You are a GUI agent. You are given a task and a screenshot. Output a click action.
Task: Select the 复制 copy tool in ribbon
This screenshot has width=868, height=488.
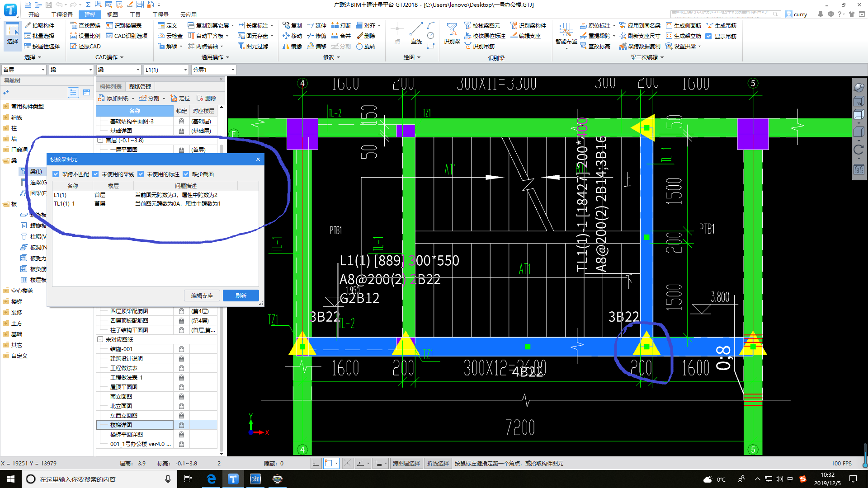click(292, 25)
